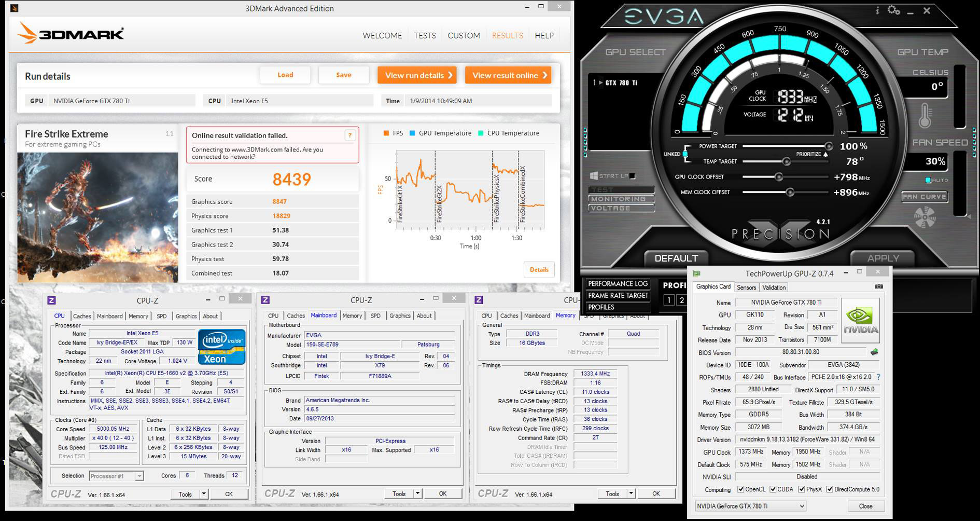Screen dimensions: 980x521
Task: Click the DEFAULT button in EVGA Precision
Action: [676, 258]
